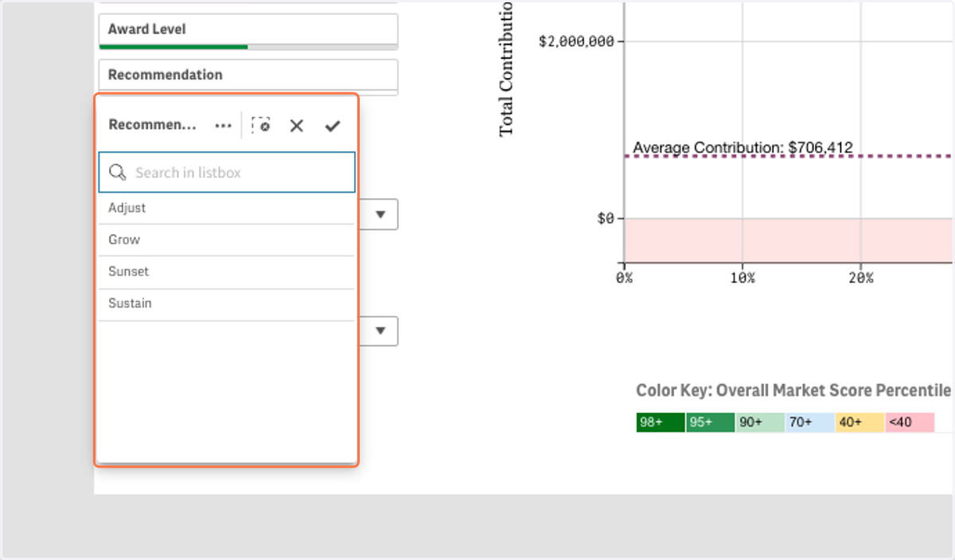Viewport: 955px width, 560px height.
Task: Select the Adjust recommendation
Action: (x=227, y=208)
